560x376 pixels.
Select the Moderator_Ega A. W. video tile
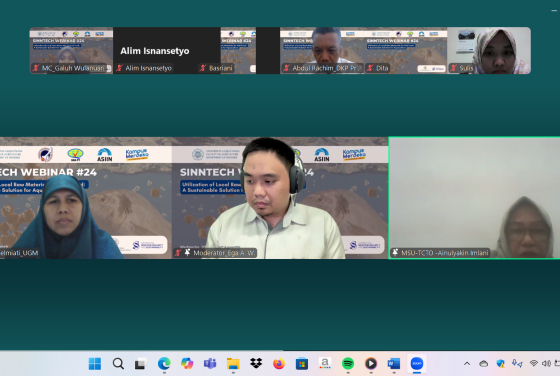(x=280, y=198)
